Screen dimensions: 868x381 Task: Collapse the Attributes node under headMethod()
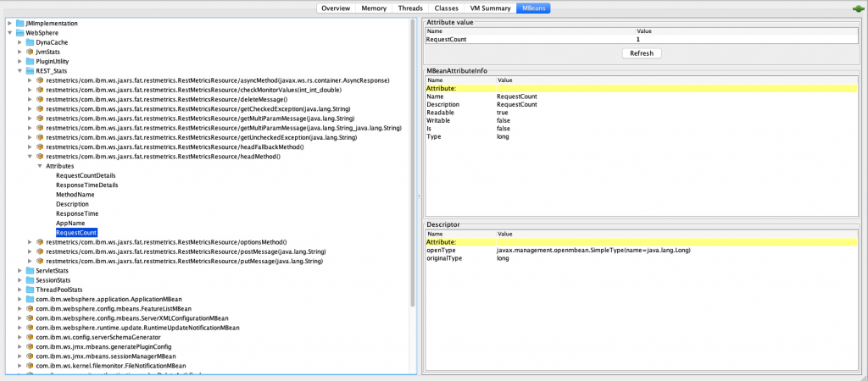[39, 166]
